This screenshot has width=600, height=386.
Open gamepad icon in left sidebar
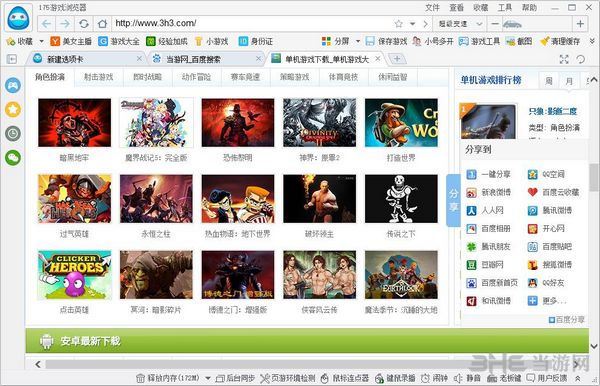click(x=13, y=85)
